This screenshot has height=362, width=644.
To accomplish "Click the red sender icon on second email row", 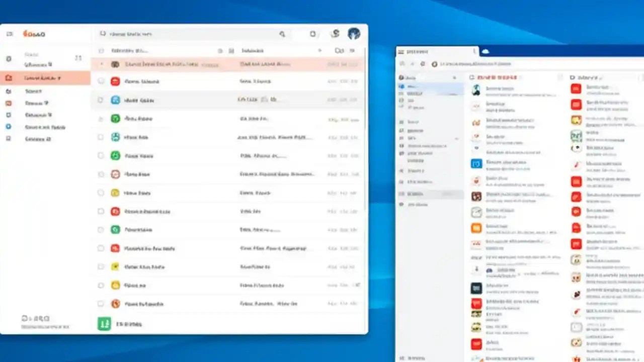I will tap(115, 81).
